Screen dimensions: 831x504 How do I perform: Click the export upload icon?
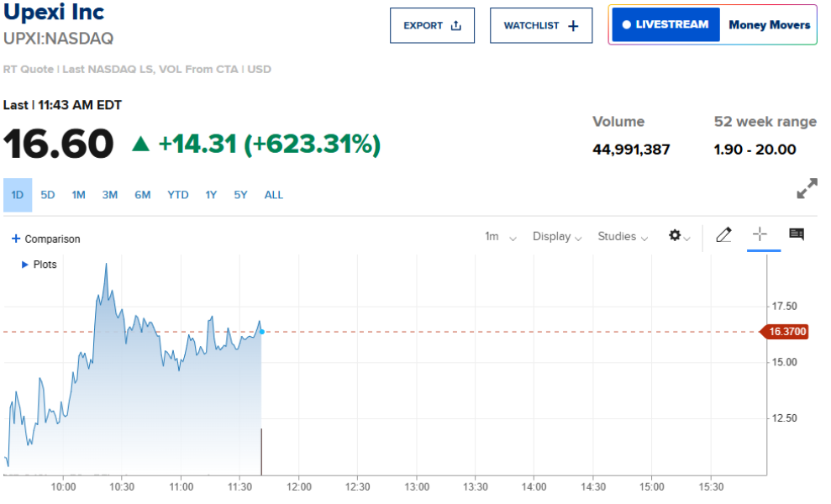tap(456, 26)
